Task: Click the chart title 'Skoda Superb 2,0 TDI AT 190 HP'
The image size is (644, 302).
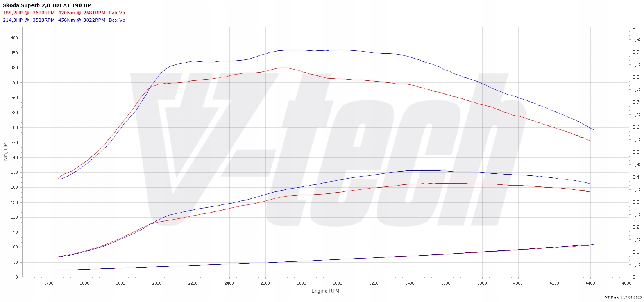Action: pos(47,5)
